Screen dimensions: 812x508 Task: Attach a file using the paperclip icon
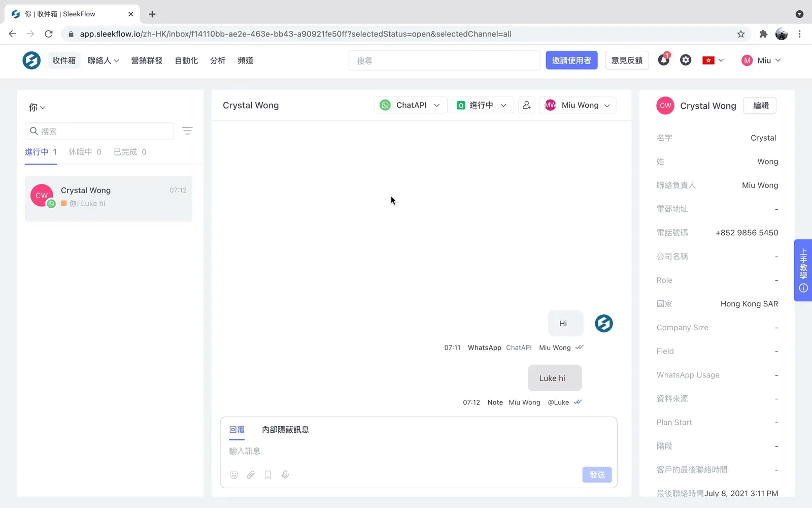click(x=251, y=474)
